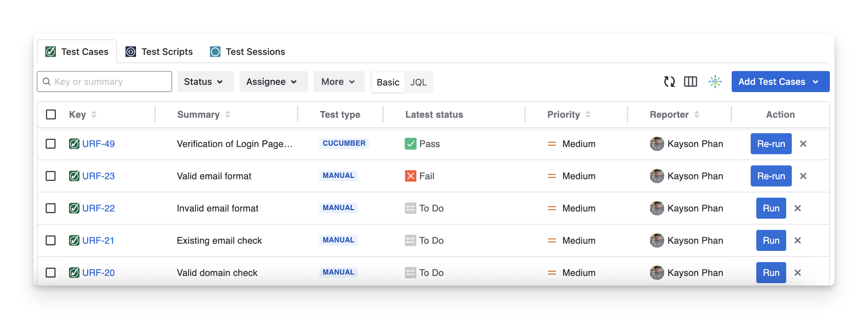Screen dimensions: 868x319
Task: Sort by Reporter using its sort arrows
Action: tap(697, 115)
